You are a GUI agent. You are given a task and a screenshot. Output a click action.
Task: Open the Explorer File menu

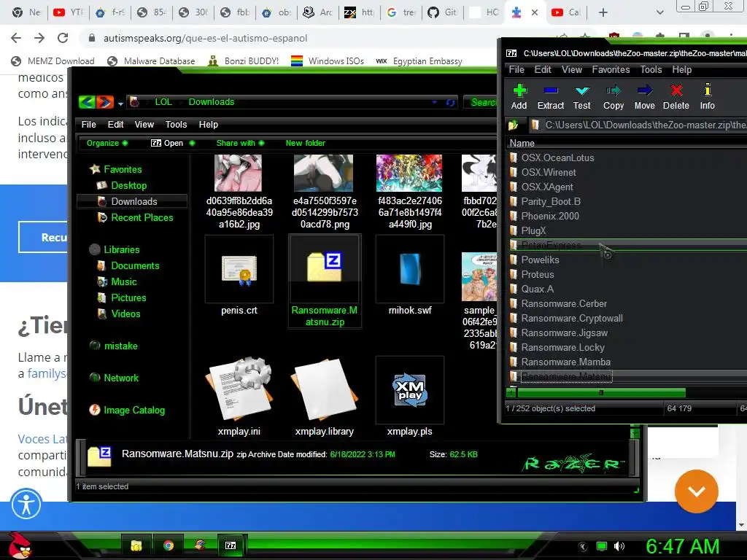point(88,124)
